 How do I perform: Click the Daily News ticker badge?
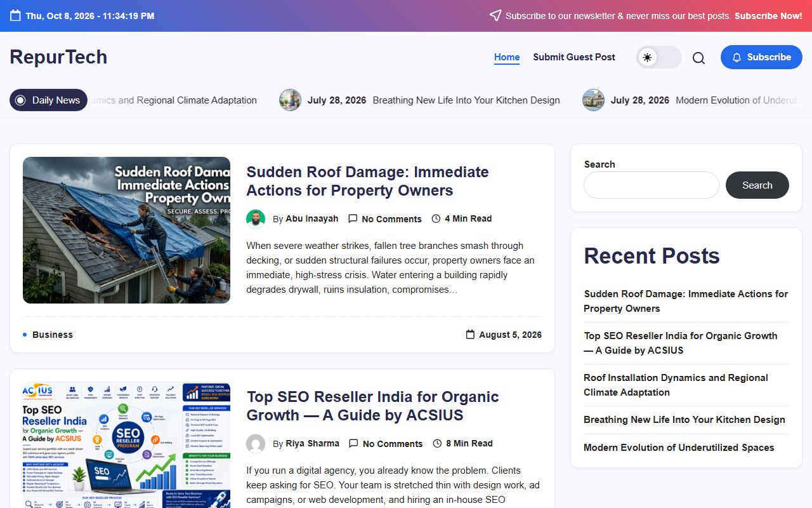pyautogui.click(x=48, y=100)
